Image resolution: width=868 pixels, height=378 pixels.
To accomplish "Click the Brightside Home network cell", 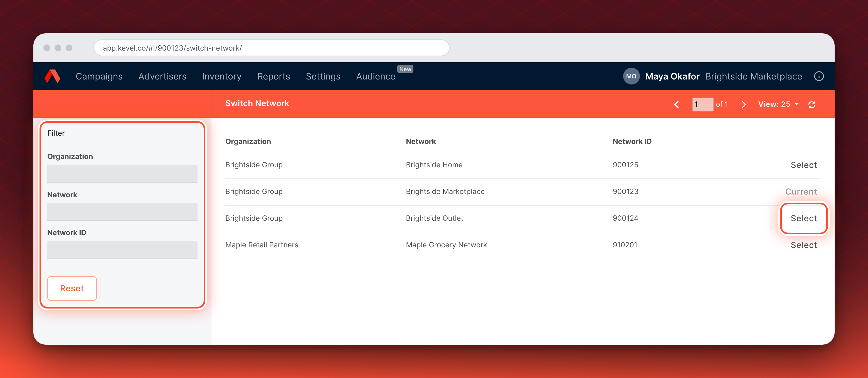I will [434, 165].
